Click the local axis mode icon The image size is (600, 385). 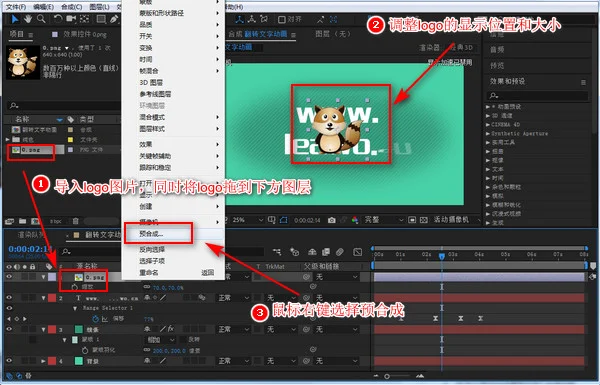239,19
